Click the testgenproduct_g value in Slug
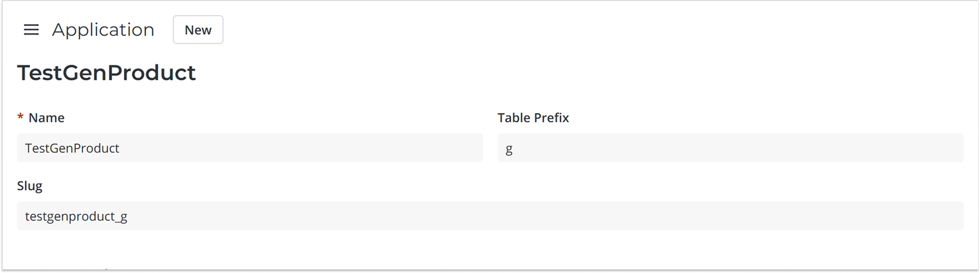 (x=76, y=216)
